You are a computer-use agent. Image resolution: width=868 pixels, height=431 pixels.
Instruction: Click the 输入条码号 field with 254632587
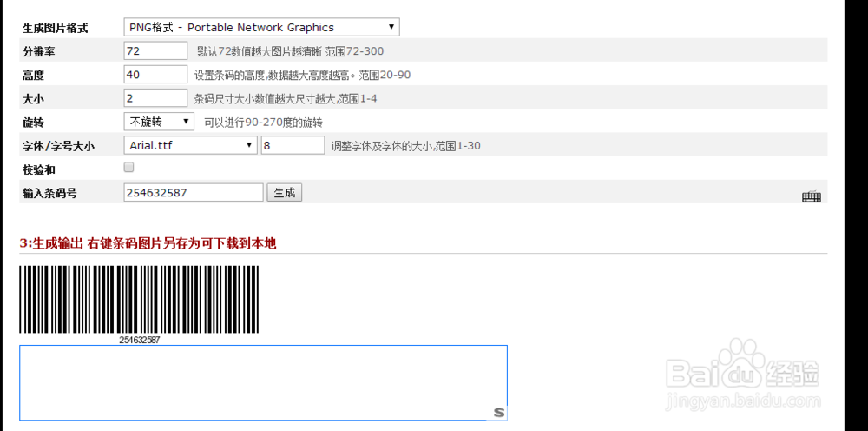(194, 193)
